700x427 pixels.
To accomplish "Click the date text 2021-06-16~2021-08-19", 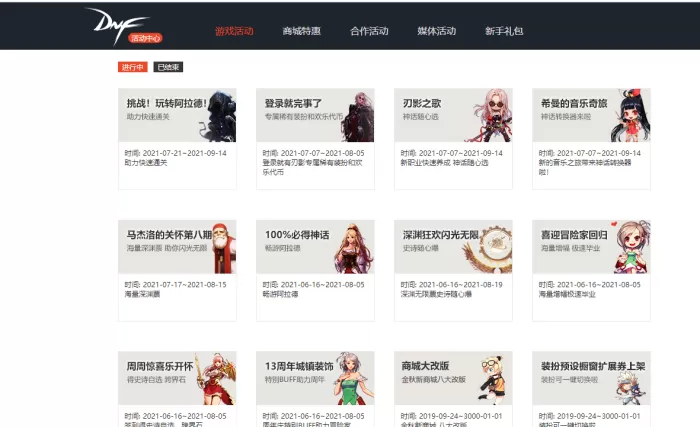I will 460,285.
